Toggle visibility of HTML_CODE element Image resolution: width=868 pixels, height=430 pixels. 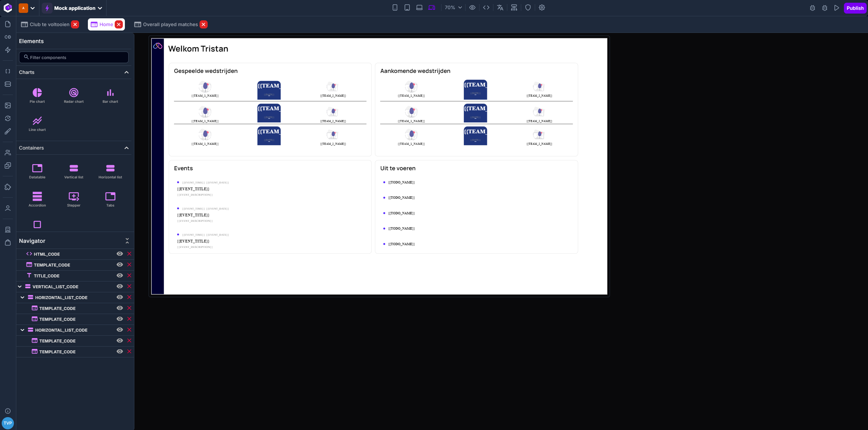(119, 254)
